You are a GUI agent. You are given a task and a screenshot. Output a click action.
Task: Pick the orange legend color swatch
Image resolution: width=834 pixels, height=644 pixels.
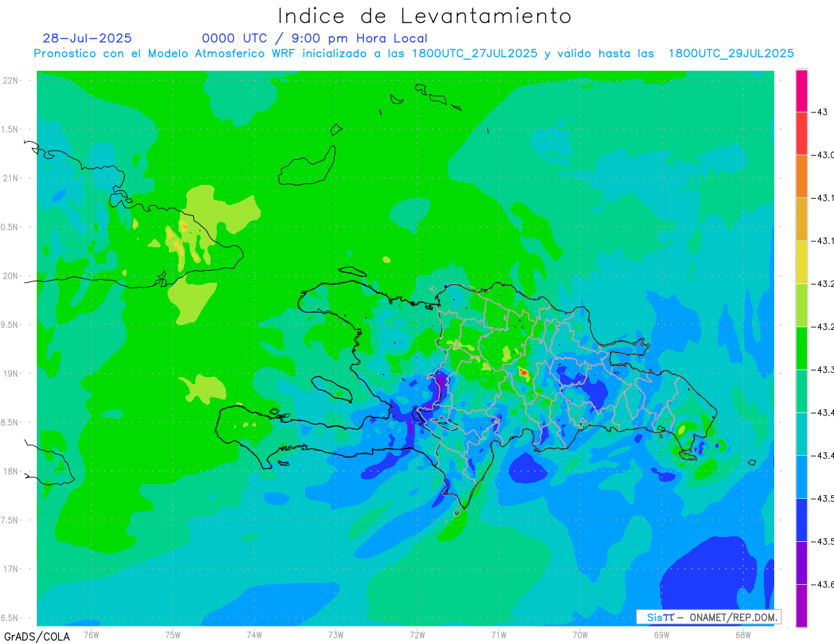[801, 176]
